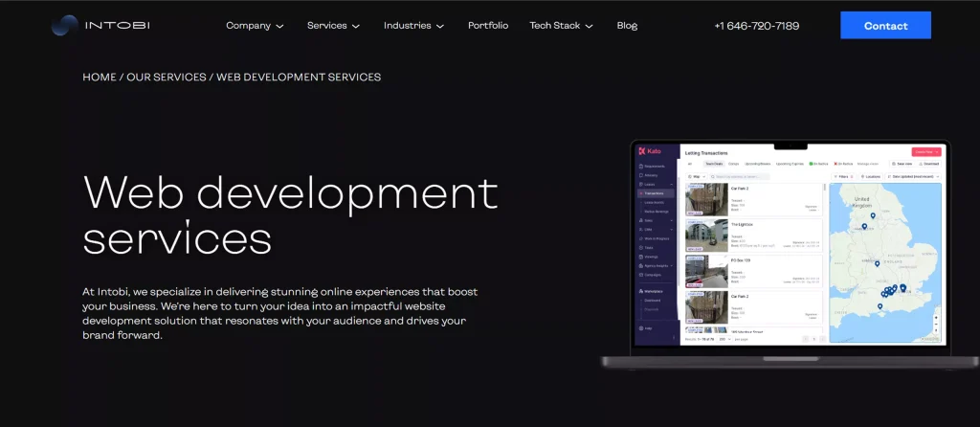Viewport: 980px width, 427px height.
Task: Call the +1 646-720-7189 phone link
Action: 756,26
